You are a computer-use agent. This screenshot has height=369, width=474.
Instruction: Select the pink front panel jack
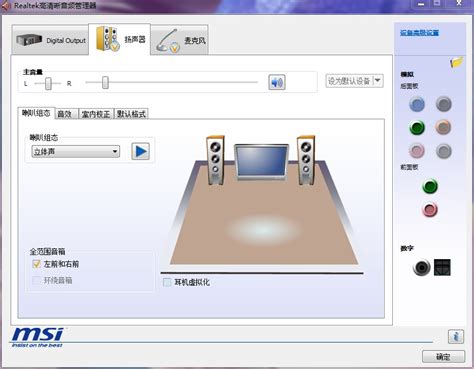430,210
